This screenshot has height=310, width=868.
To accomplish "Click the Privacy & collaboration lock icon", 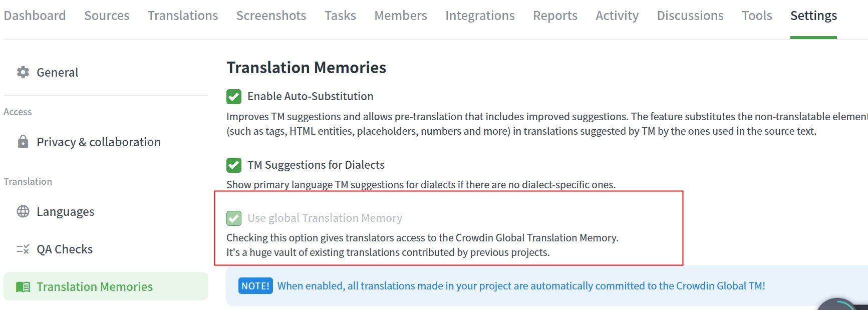I will coord(23,142).
